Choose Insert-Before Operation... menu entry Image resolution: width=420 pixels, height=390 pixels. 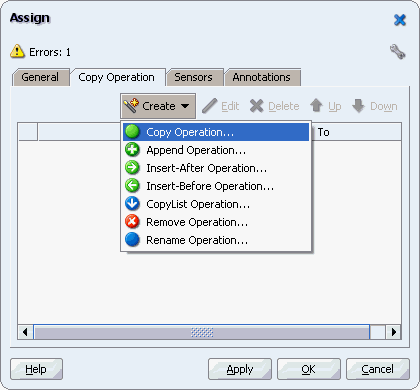click(216, 186)
